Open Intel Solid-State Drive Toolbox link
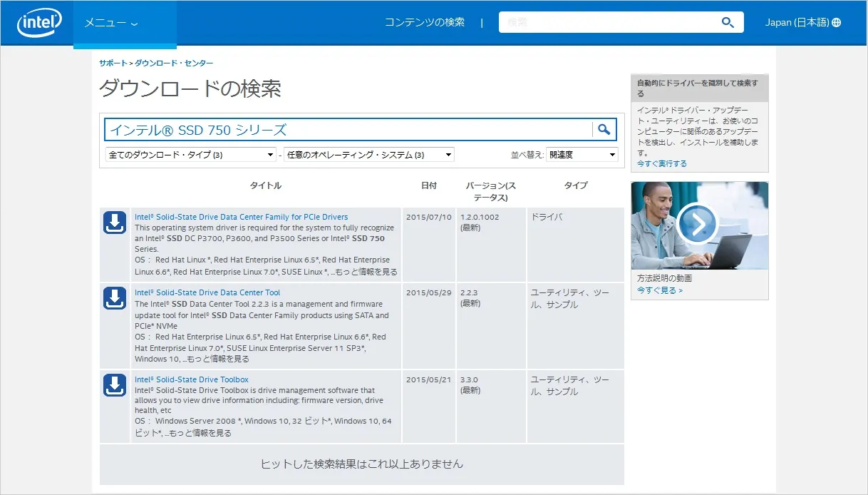This screenshot has height=495, width=868. [x=191, y=379]
